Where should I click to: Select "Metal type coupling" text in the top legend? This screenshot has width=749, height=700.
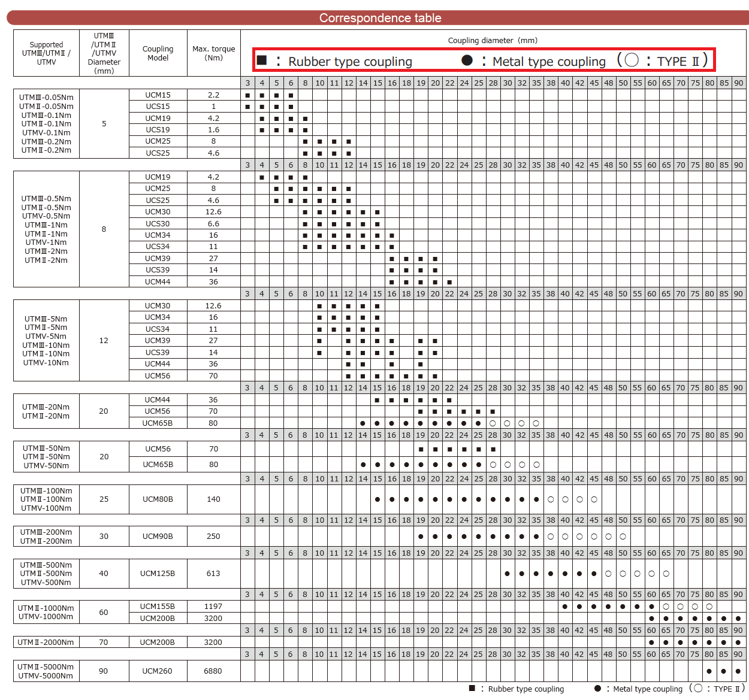pos(549,62)
